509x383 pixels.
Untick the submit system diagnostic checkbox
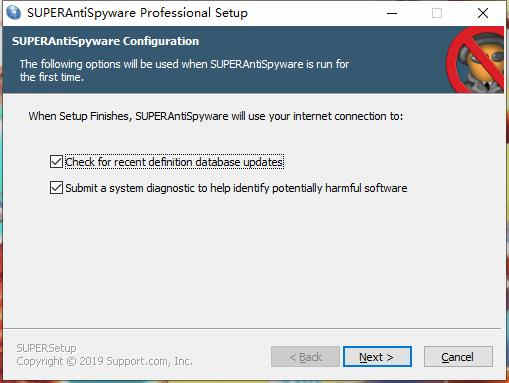[56, 188]
